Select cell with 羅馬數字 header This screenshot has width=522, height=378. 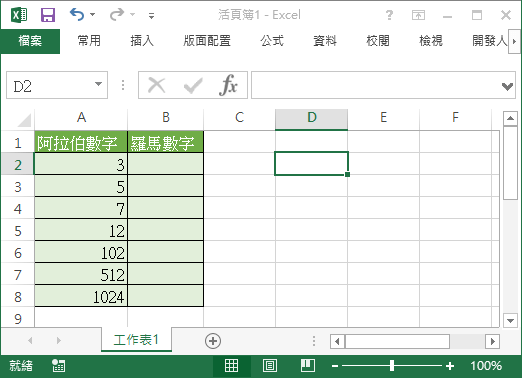point(166,143)
